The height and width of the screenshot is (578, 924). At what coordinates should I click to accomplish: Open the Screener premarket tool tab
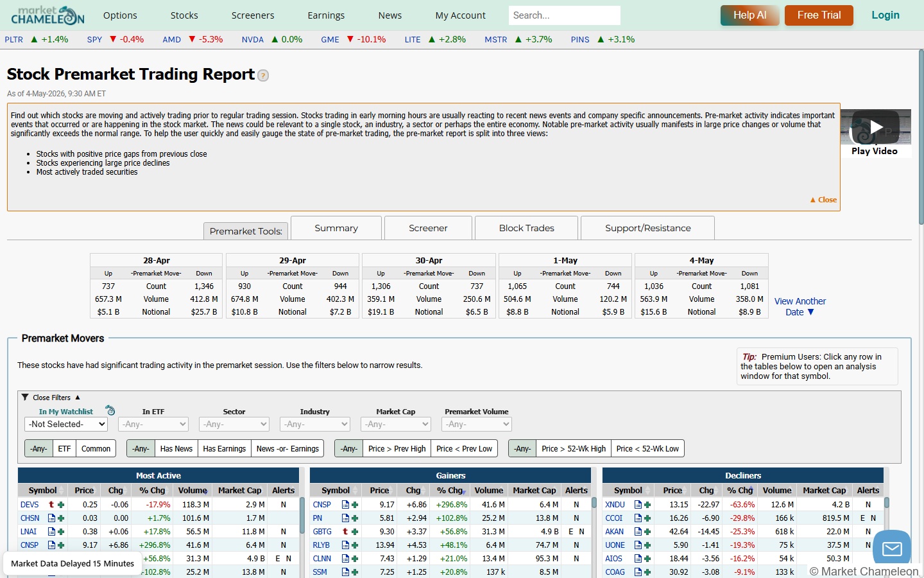point(428,228)
